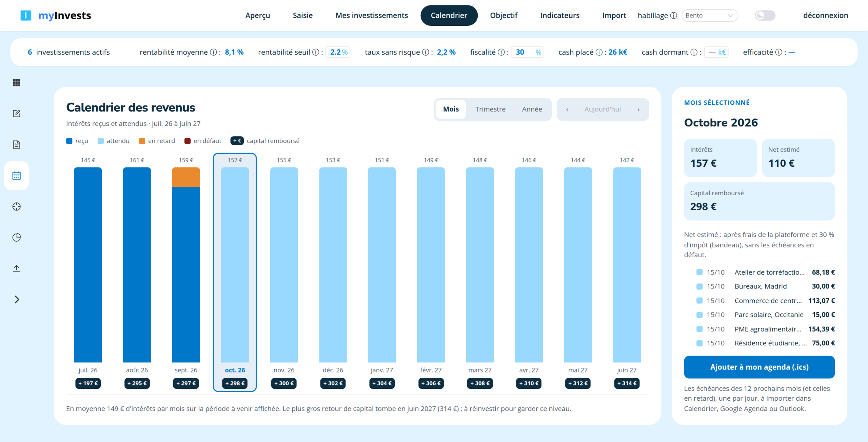Image resolution: width=868 pixels, height=442 pixels.
Task: Click the orange en retard legend swatch
Action: [142, 141]
